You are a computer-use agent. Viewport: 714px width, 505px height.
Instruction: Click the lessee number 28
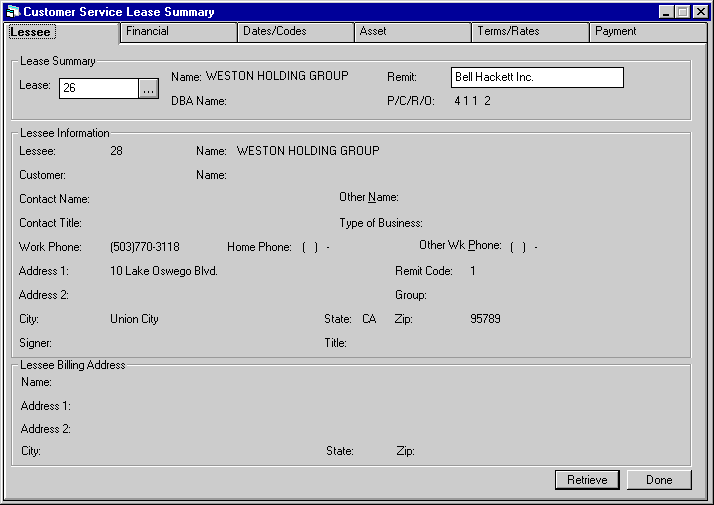[117, 151]
